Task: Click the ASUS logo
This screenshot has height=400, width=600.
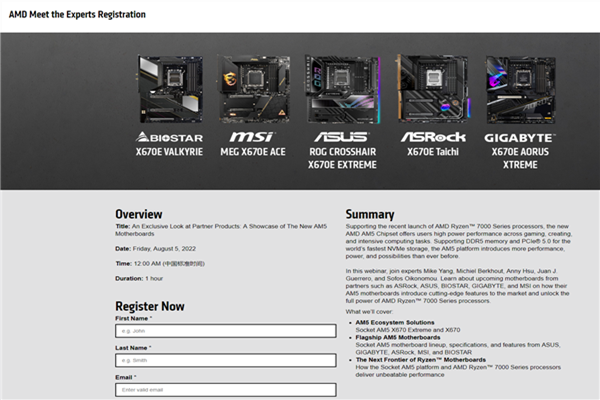Action: (x=341, y=136)
